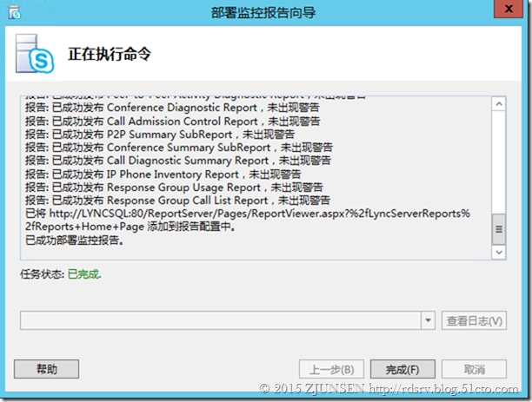Viewport: 532px width, 402px height.
Task: Click the Call Diagnostic Summary Report line
Action: pos(178,161)
